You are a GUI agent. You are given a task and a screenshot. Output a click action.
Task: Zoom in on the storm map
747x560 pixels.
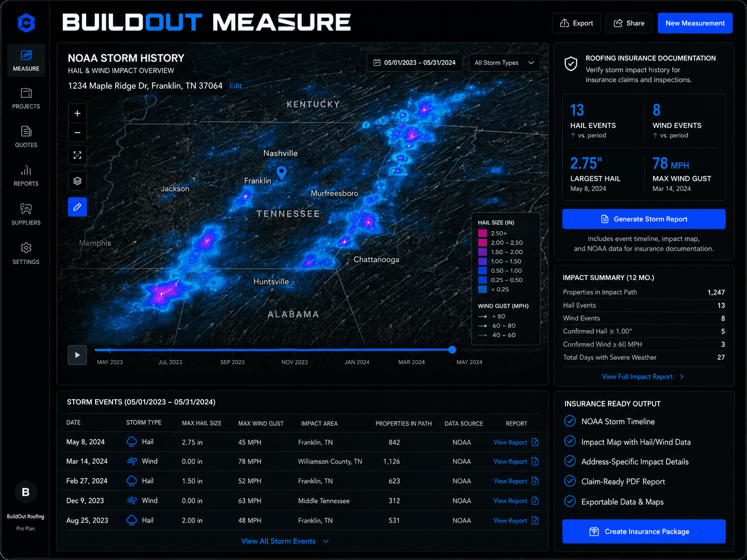pyautogui.click(x=77, y=113)
